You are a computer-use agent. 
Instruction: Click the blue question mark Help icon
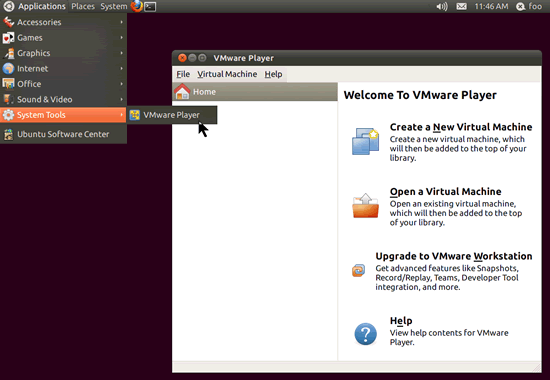tap(365, 334)
